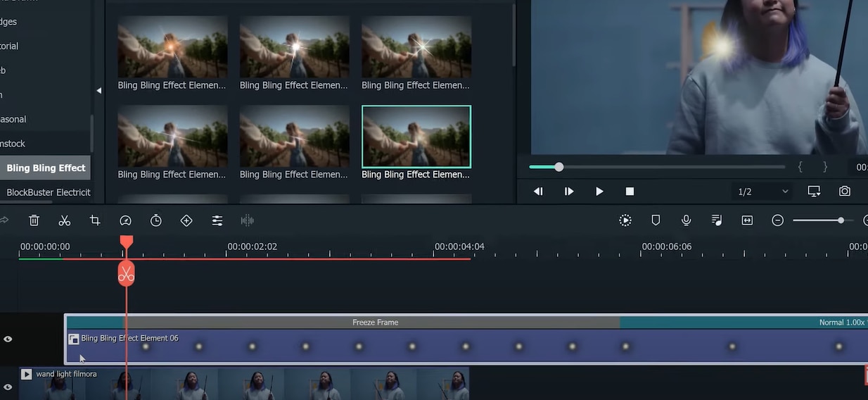Open the Speed adjustment tool
Screen dimensions: 868x400
125,220
